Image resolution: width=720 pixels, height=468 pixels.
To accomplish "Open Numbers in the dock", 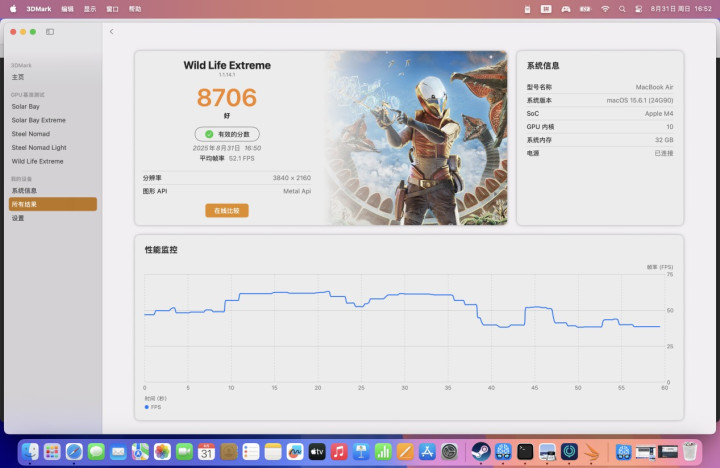I will click(383, 452).
